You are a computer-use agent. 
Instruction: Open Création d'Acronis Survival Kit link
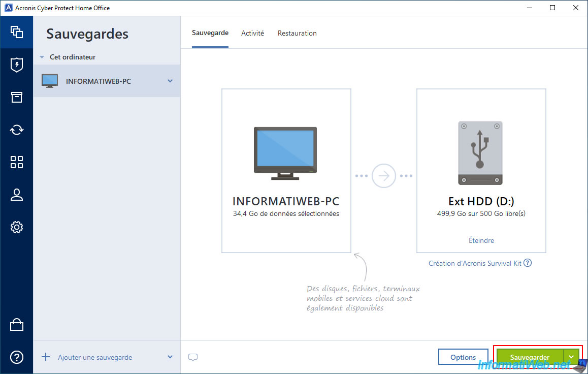[x=475, y=263]
